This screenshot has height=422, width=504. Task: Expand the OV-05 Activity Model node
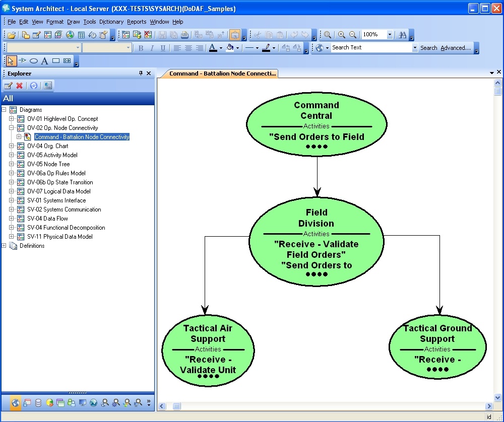[x=12, y=155]
